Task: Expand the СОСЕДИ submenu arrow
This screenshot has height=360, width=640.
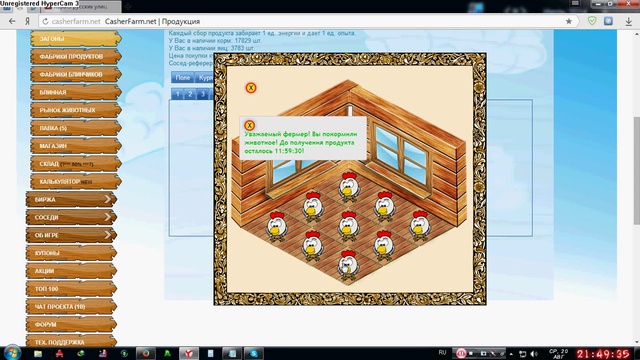Action: [107, 218]
